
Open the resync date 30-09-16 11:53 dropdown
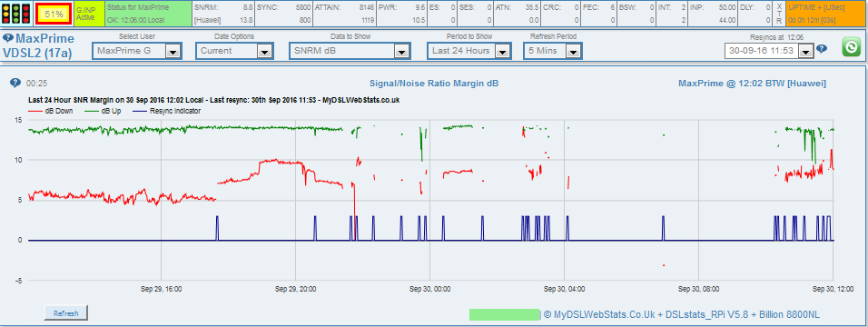click(x=769, y=51)
